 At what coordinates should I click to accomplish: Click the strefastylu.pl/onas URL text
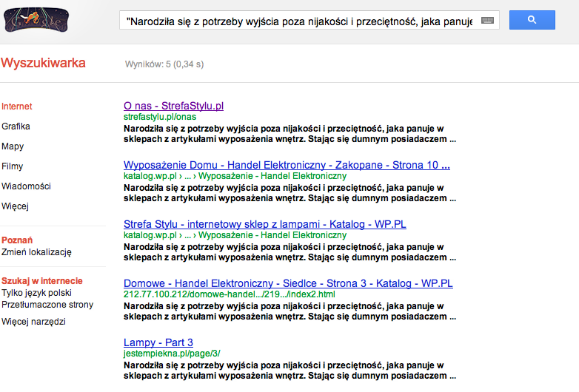coord(160,117)
